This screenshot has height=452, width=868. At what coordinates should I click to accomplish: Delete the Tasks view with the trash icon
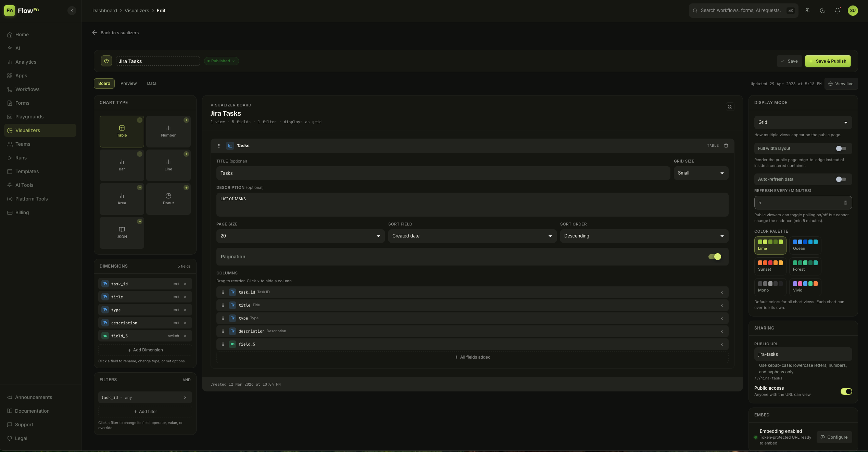click(x=726, y=146)
